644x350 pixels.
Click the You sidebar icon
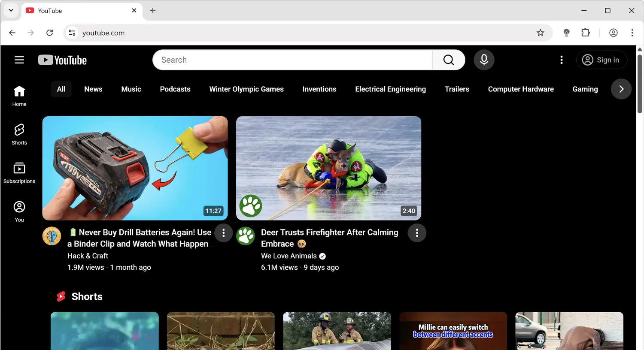(19, 210)
